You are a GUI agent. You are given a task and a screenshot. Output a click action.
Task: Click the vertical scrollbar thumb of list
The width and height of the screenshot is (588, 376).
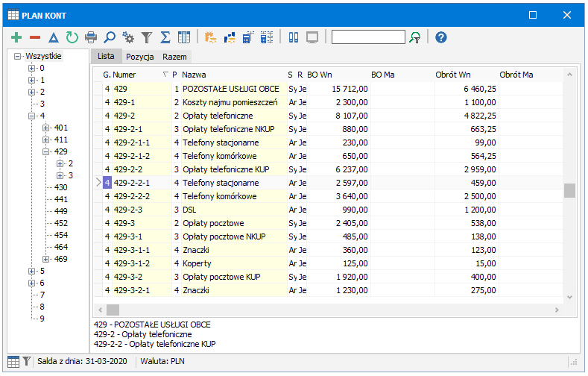[569, 191]
